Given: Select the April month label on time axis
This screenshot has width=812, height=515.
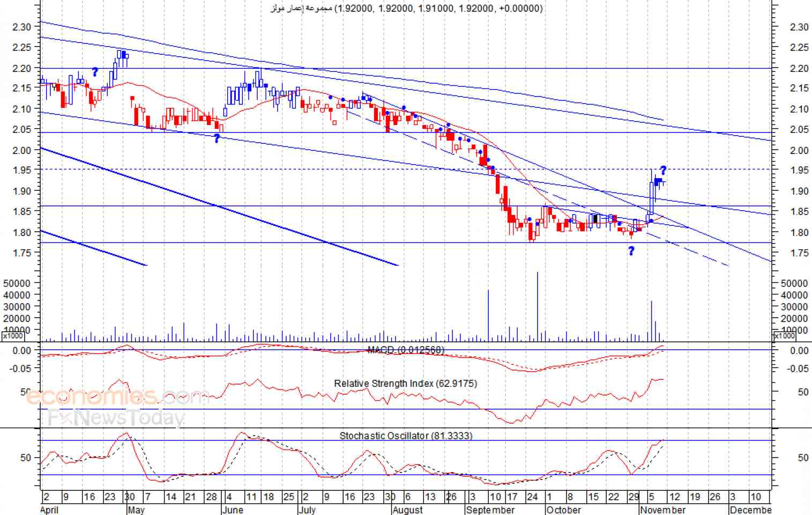Looking at the screenshot, I should 49,510.
